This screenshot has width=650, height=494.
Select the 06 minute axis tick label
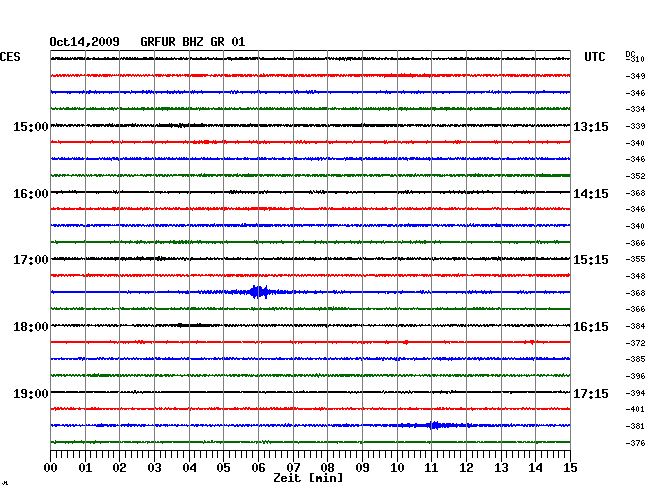(258, 468)
